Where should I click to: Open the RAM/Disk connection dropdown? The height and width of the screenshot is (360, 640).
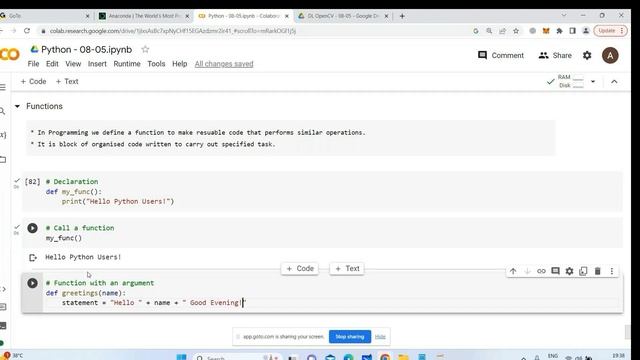(x=593, y=82)
